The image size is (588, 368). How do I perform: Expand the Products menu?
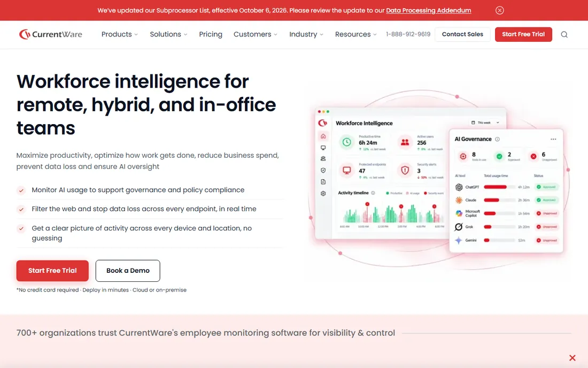pyautogui.click(x=120, y=35)
